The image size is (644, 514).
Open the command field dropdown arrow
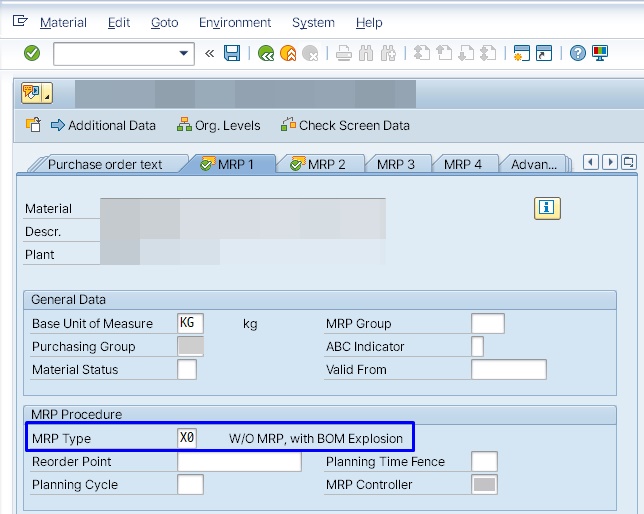pyautogui.click(x=184, y=53)
